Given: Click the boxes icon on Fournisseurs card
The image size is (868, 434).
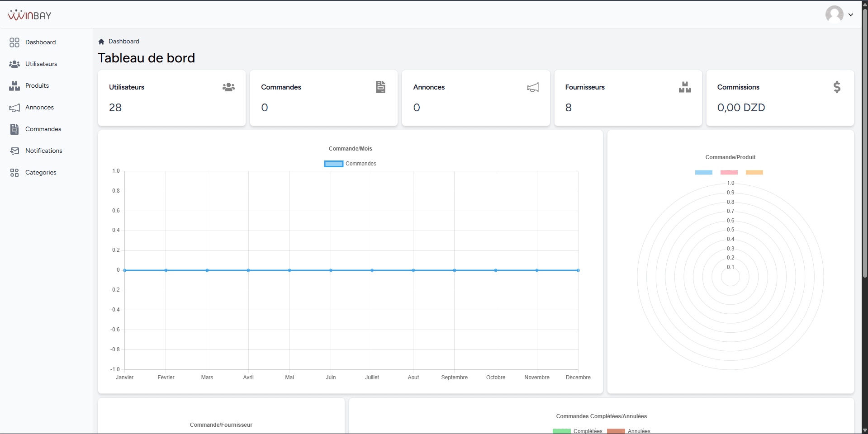Looking at the screenshot, I should tap(685, 87).
